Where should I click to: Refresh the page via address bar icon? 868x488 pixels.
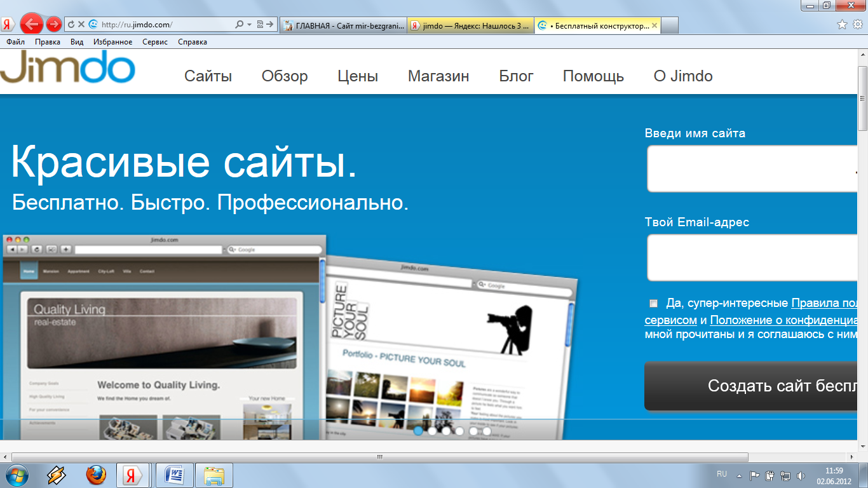click(x=71, y=25)
